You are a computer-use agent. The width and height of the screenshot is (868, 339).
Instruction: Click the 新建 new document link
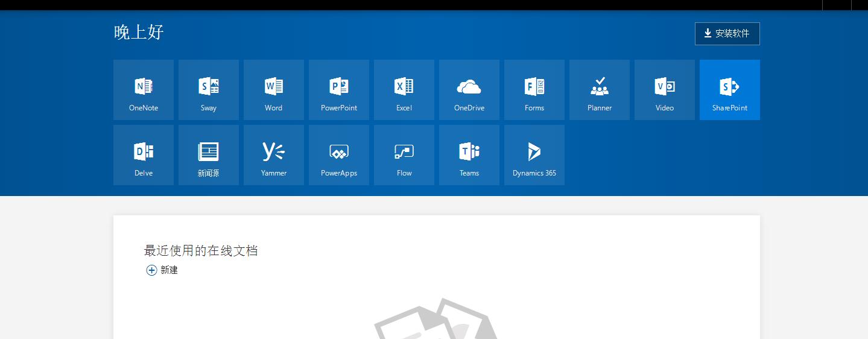pos(162,270)
